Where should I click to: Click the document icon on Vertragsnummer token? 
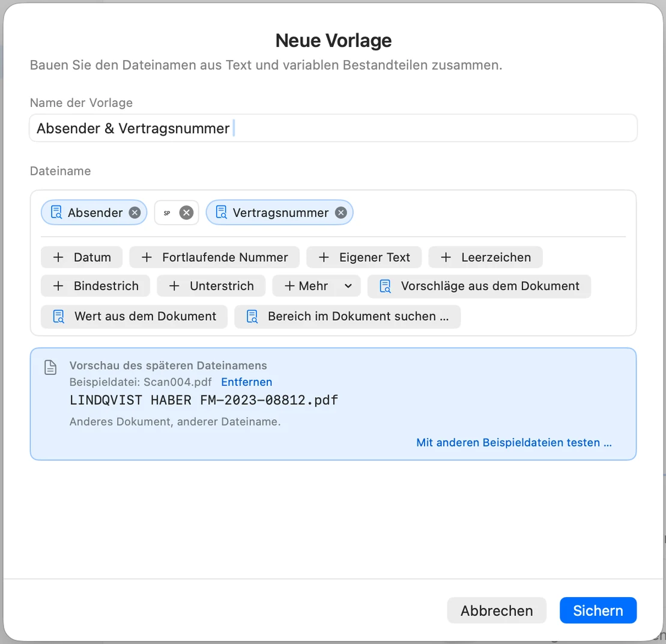(x=221, y=212)
